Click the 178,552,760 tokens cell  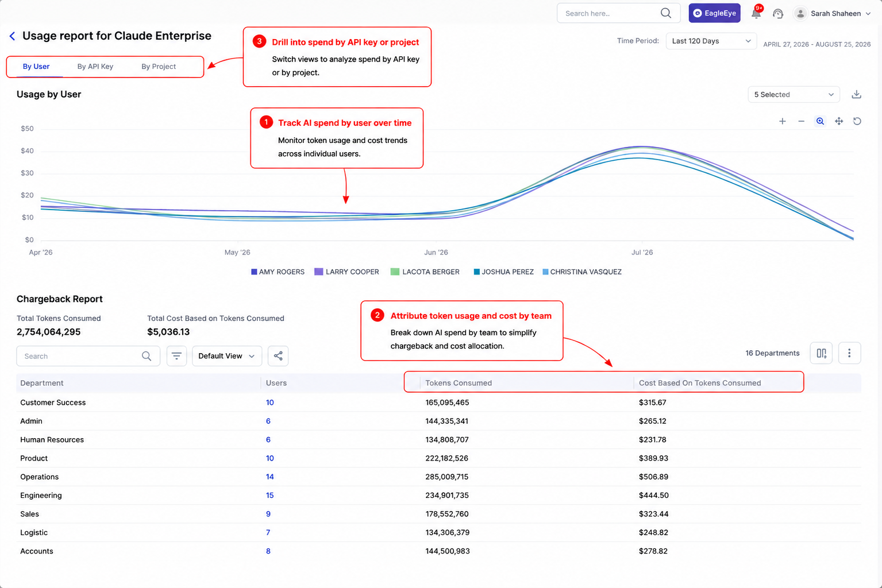coord(446,514)
